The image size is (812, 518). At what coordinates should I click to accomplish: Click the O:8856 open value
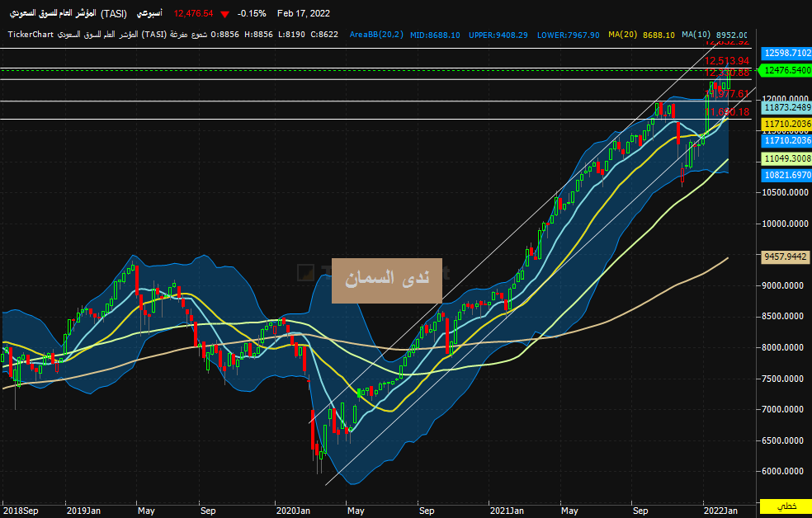(x=225, y=35)
